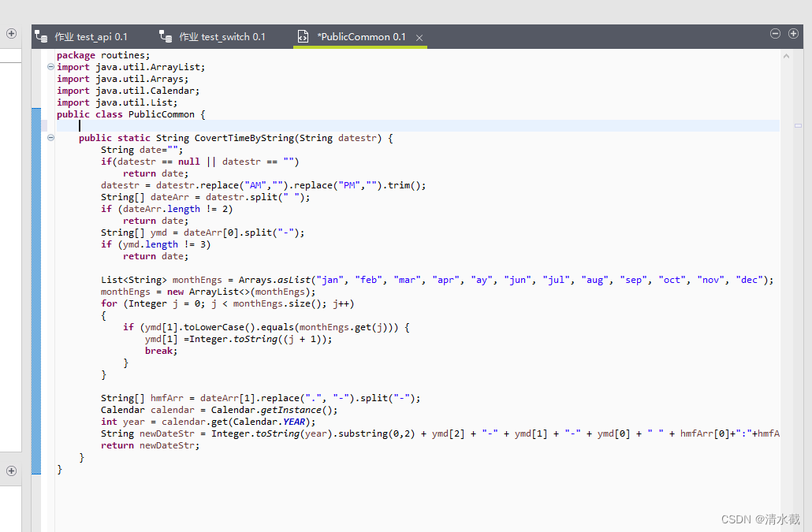Click on 'if (dateArr.length != 2)' line
Screen dimensions: 812x532
167,209
